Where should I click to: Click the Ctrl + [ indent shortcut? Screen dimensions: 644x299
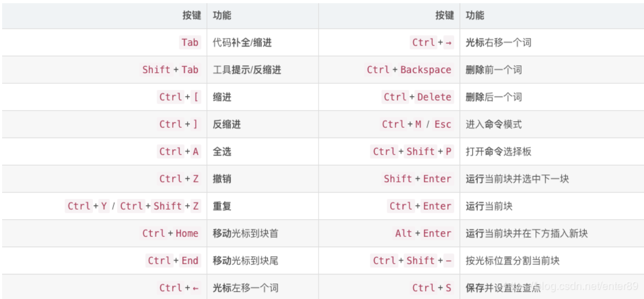click(179, 97)
